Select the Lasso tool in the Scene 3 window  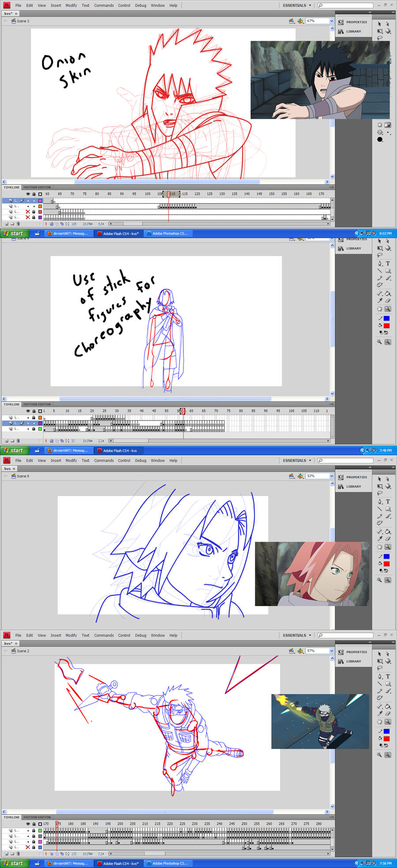pyautogui.click(x=380, y=38)
